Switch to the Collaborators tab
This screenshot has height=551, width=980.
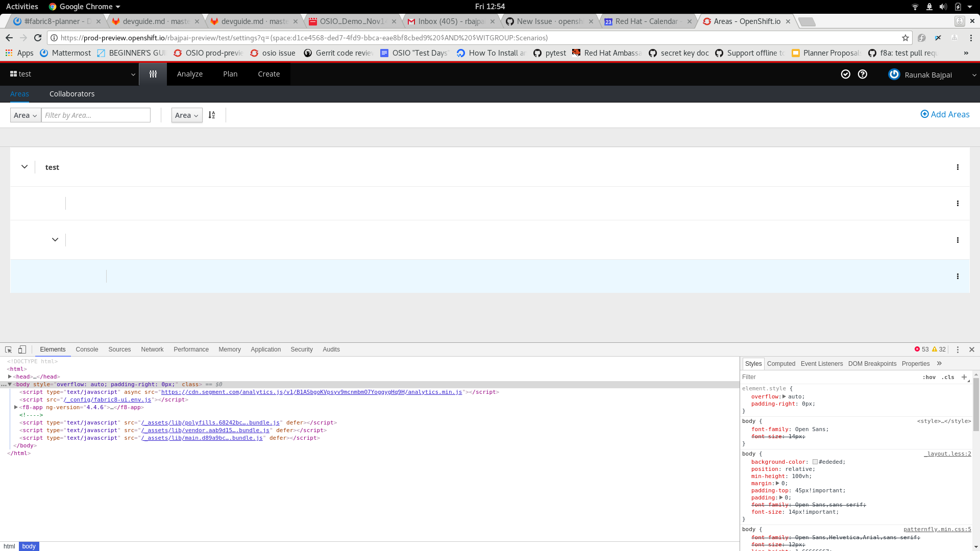[71, 93]
